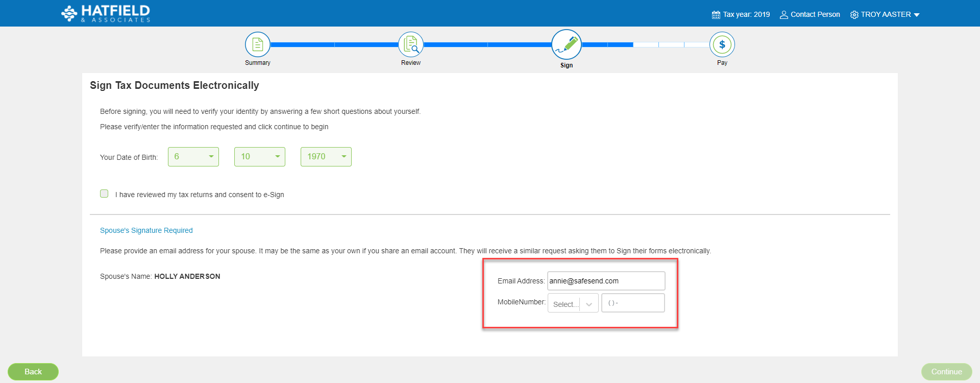Check the consent to e-Sign checkbox

click(104, 194)
